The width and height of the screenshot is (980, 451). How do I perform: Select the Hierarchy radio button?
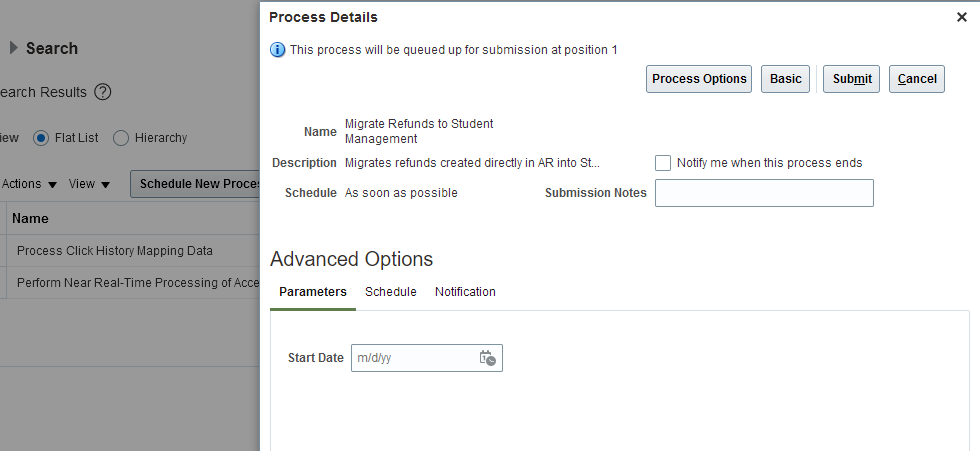121,138
